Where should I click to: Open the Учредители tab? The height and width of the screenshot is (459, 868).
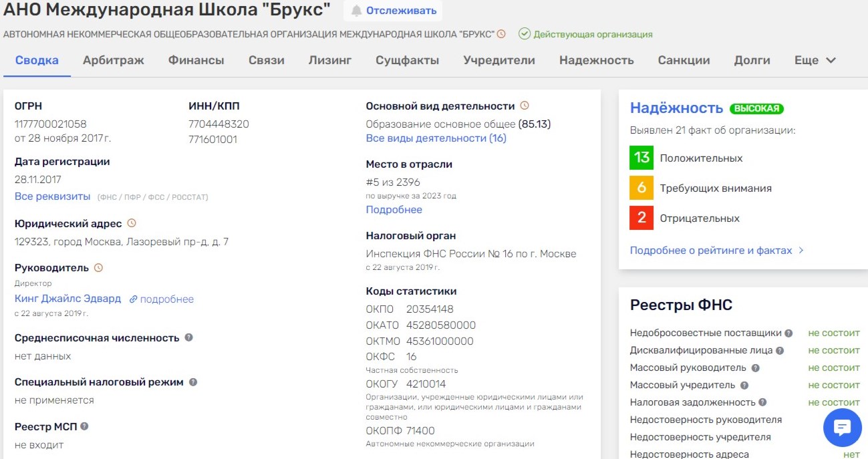(499, 60)
